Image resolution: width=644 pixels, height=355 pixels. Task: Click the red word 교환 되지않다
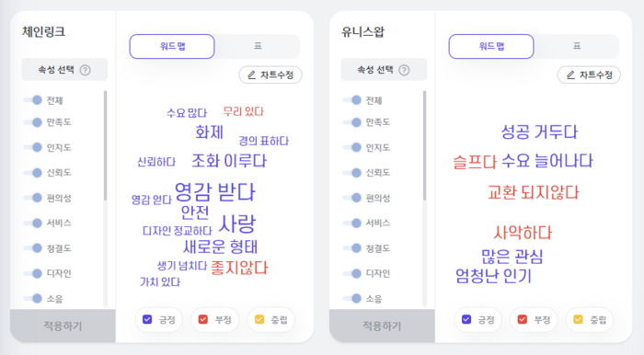coord(533,192)
